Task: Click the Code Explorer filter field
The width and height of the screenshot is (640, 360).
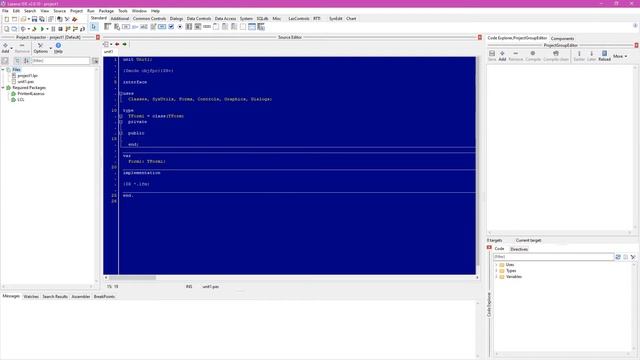Action: pos(553,257)
